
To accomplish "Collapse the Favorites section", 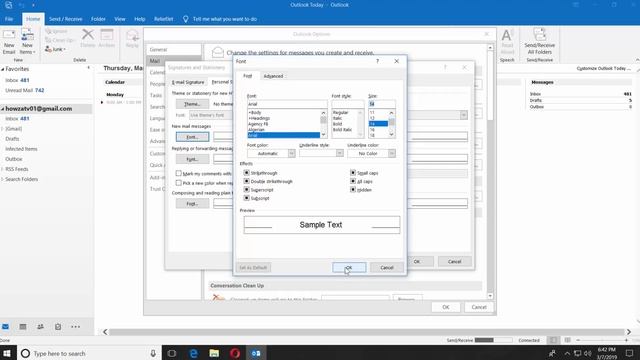I will (3, 69).
